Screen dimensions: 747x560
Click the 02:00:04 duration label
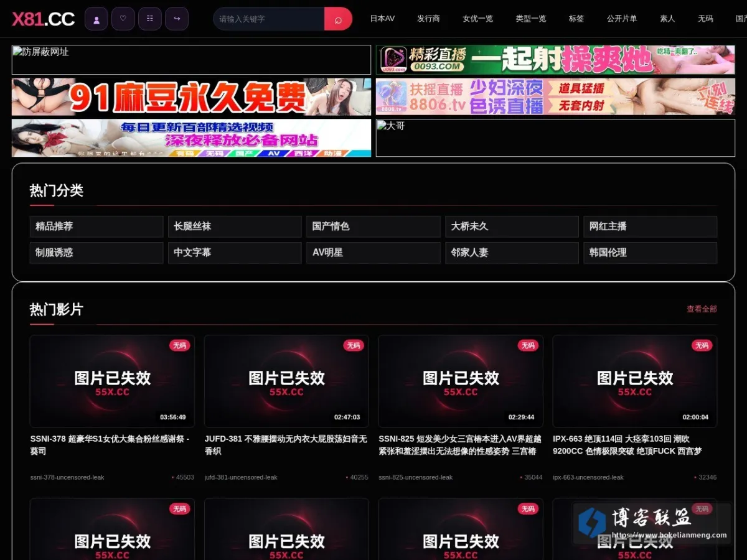(x=696, y=417)
